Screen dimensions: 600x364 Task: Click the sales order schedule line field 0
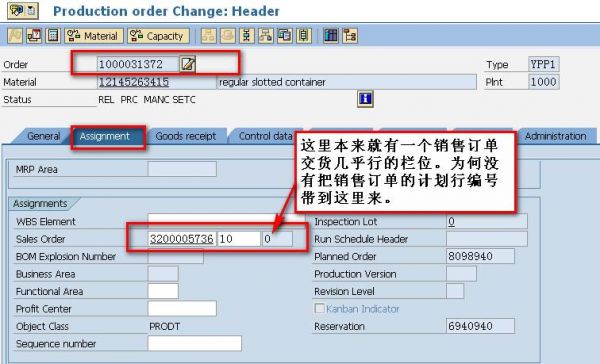pos(277,239)
